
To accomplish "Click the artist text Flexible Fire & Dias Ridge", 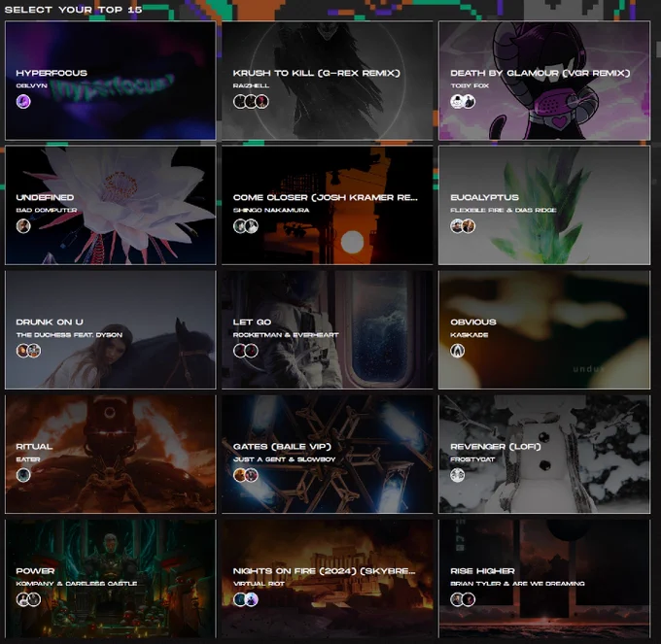I will point(504,210).
